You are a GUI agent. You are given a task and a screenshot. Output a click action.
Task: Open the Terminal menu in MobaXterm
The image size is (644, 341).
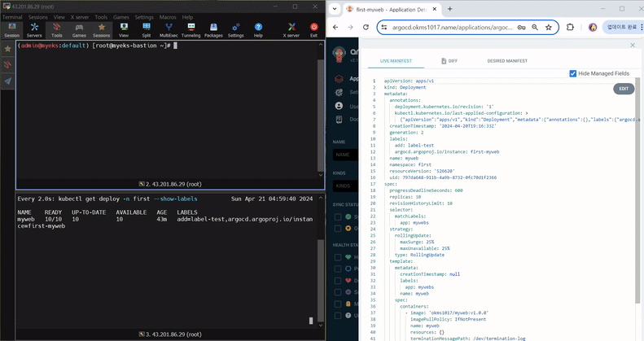(x=12, y=17)
